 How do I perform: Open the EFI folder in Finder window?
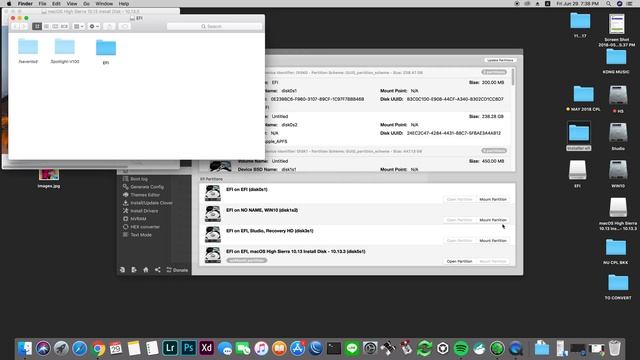[x=106, y=52]
